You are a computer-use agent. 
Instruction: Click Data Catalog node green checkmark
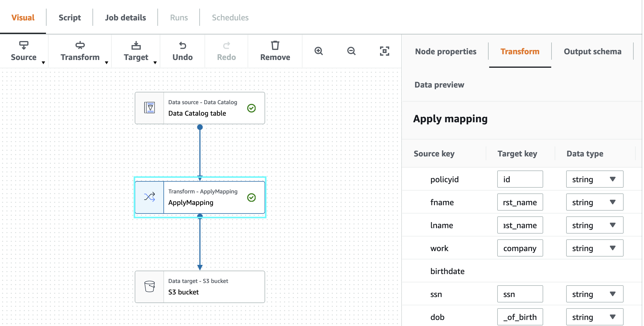pos(251,108)
